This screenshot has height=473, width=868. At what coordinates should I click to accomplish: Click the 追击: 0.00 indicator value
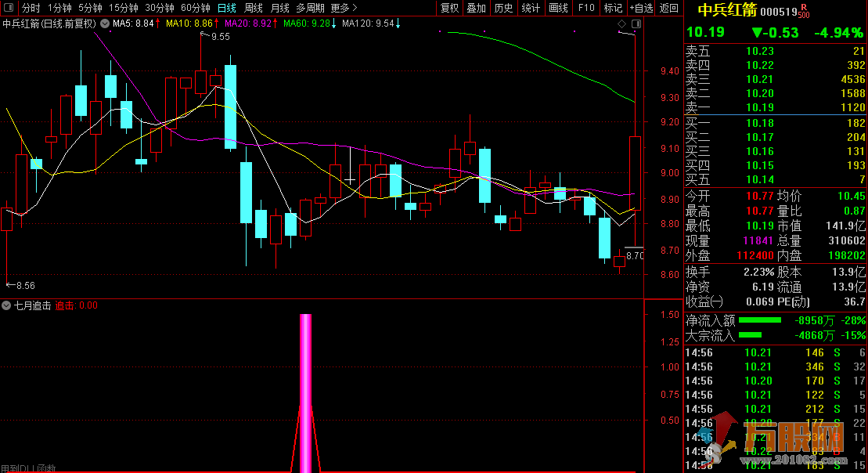point(77,305)
